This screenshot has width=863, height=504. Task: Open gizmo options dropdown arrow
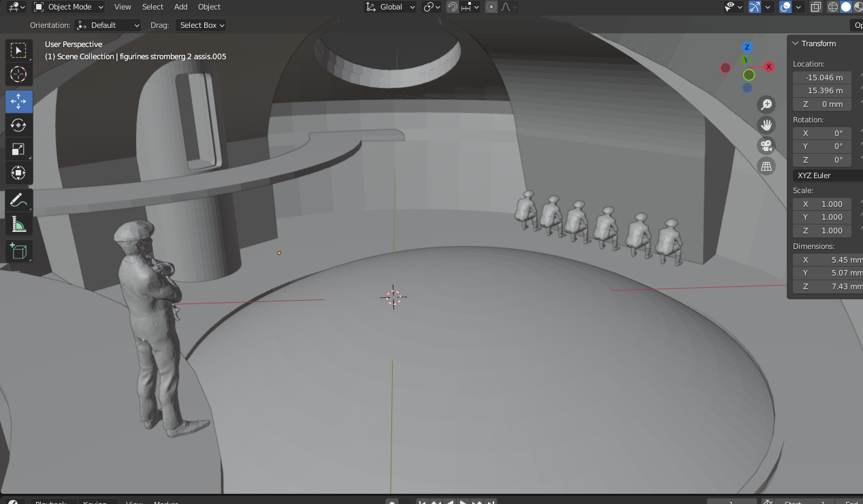768,7
